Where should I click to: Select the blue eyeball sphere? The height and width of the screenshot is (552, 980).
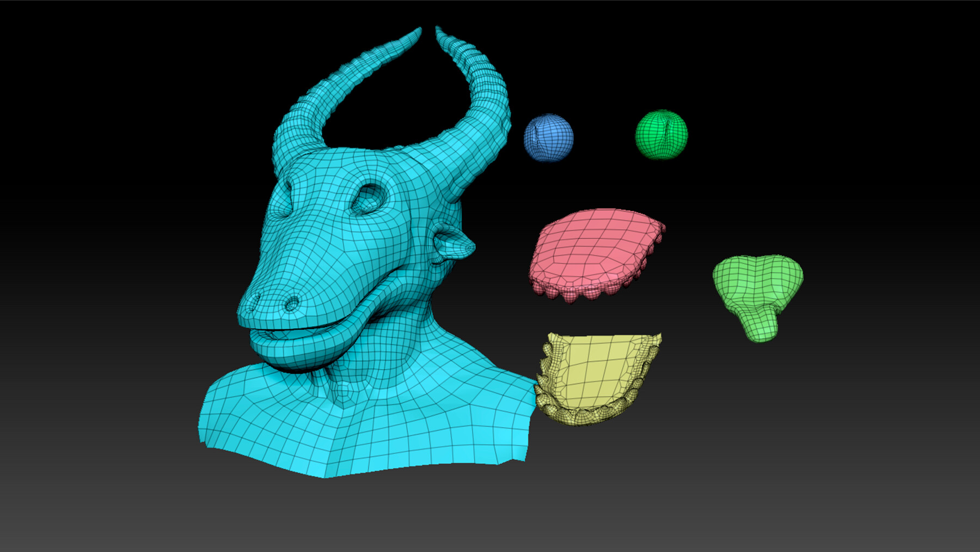click(550, 137)
